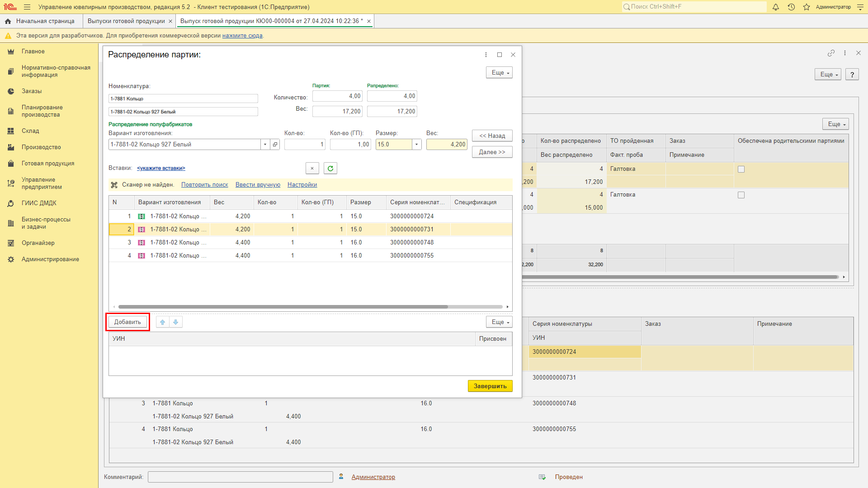Click dialog three-dots menu icon
Screen dimensions: 868x488
(x=486, y=55)
